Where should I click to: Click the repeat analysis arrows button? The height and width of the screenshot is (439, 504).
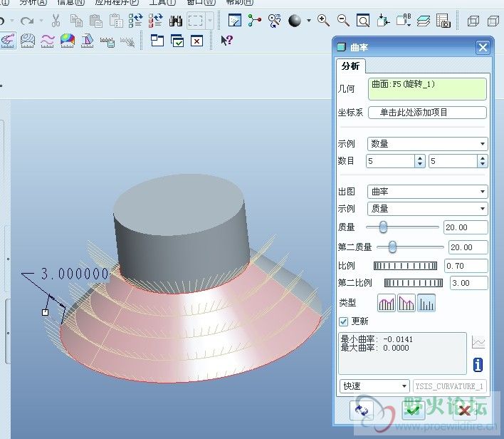click(362, 410)
